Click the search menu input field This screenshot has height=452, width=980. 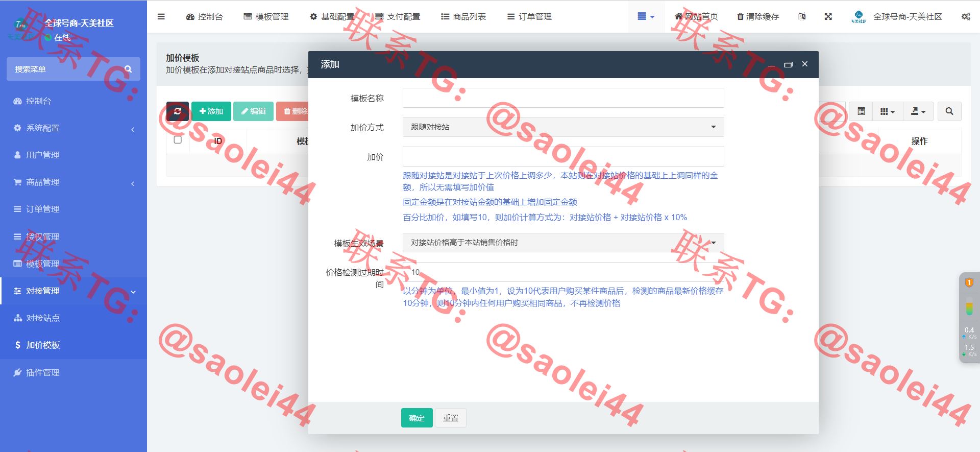point(66,69)
